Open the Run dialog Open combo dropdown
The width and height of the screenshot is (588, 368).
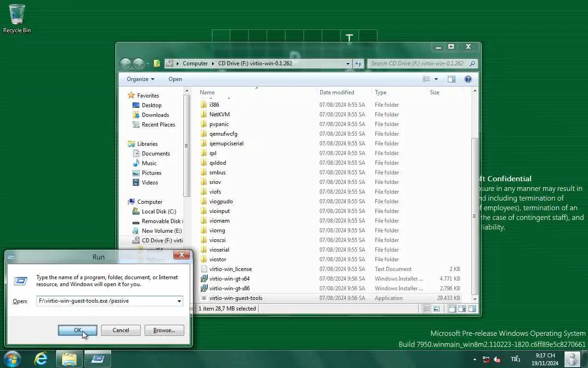tap(179, 301)
